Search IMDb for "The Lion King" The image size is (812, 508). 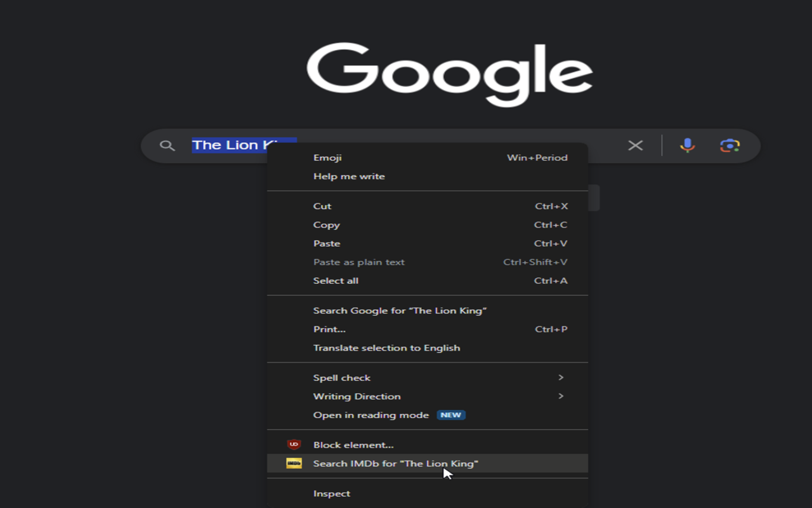pyautogui.click(x=428, y=464)
